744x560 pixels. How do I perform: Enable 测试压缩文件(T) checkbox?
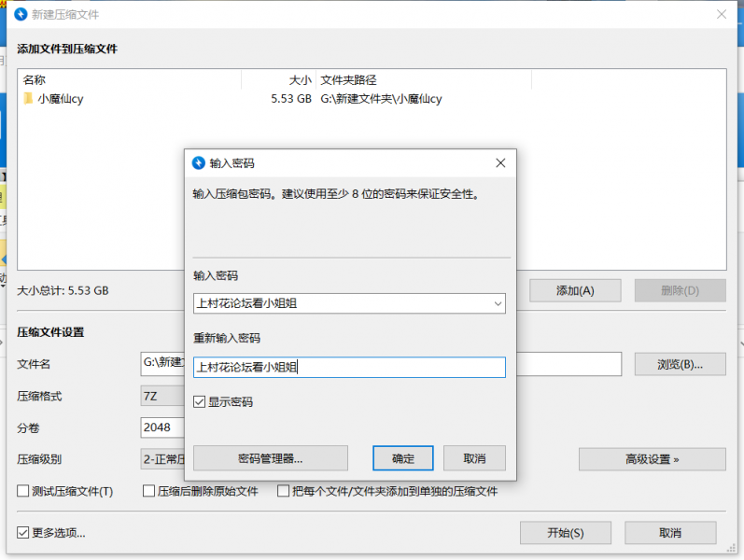coord(23,491)
